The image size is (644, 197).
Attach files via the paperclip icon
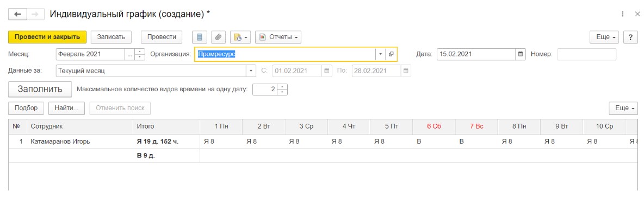pyautogui.click(x=219, y=37)
